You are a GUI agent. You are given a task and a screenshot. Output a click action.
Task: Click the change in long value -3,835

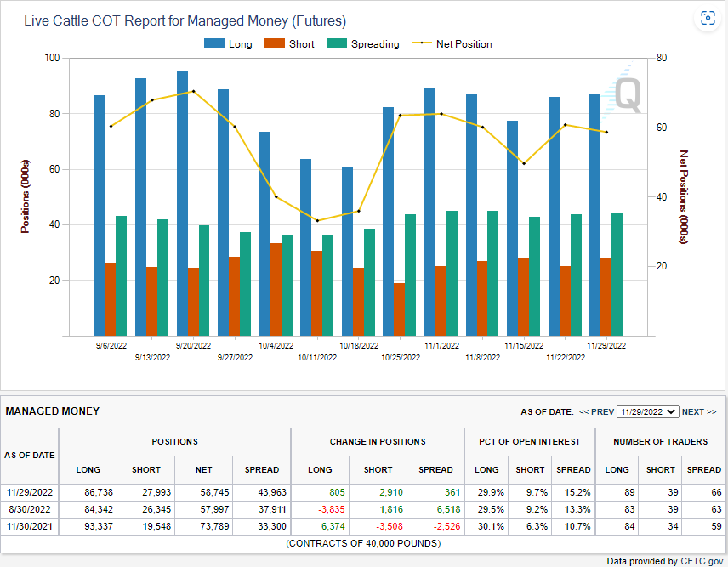tap(332, 509)
